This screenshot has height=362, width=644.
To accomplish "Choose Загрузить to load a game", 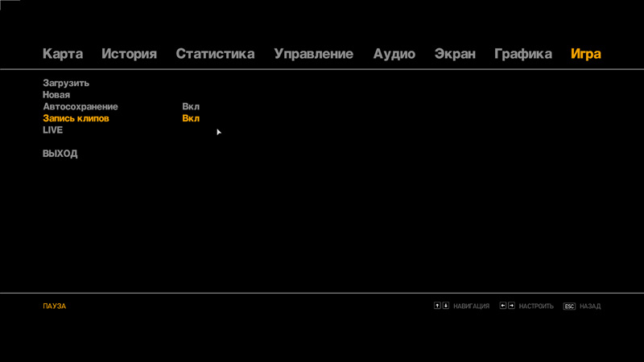I will click(x=66, y=83).
